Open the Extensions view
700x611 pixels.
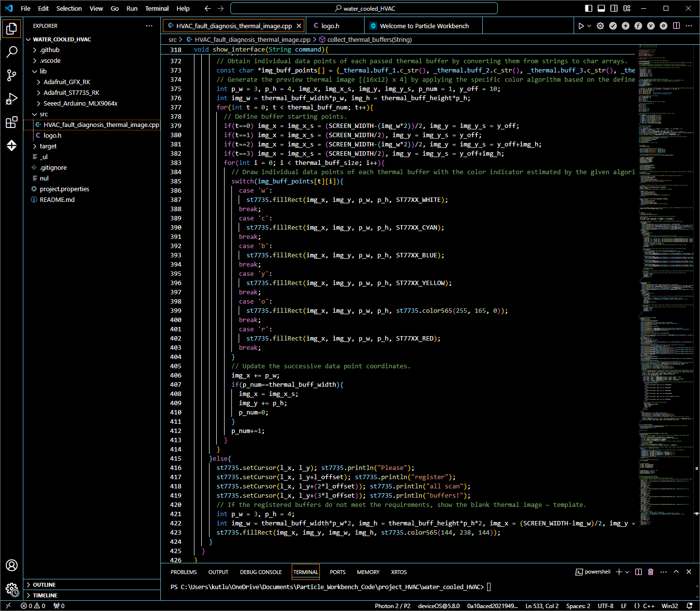(x=12, y=122)
